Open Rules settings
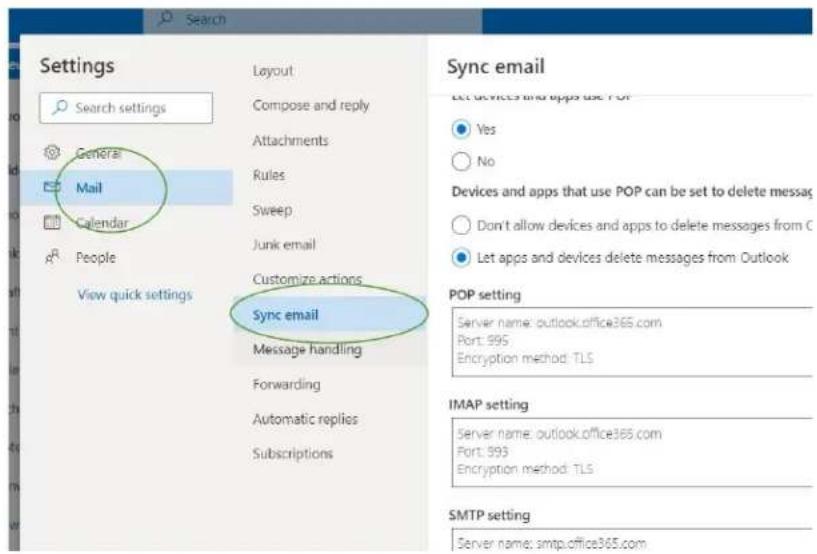The image size is (817, 554). [269, 175]
